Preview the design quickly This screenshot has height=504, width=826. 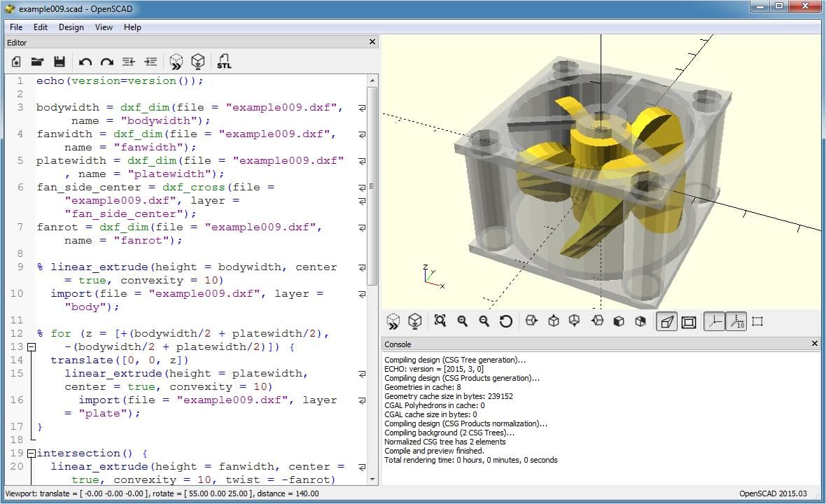[176, 62]
